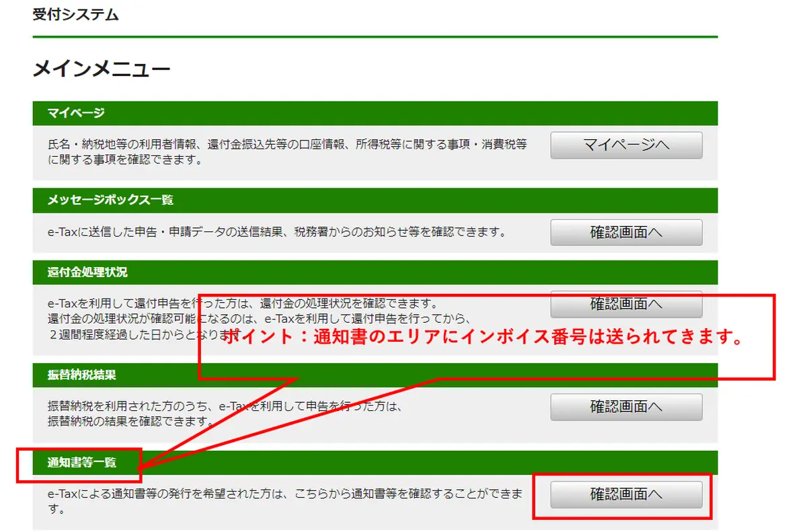Viewport: 807px width, 532px height.
Task: Click the e-Tax 送信結果 message box description
Action: coord(276,233)
